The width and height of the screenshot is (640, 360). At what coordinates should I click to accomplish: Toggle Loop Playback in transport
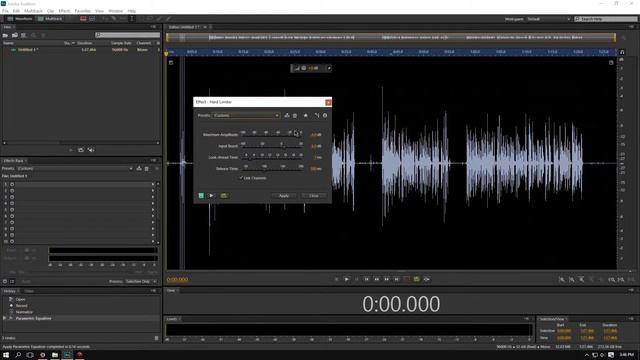click(416, 280)
